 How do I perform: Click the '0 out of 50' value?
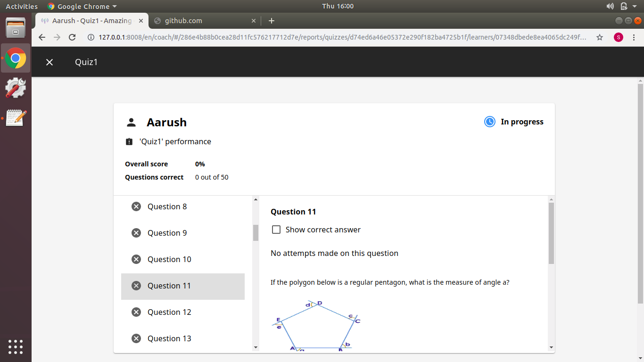(212, 177)
